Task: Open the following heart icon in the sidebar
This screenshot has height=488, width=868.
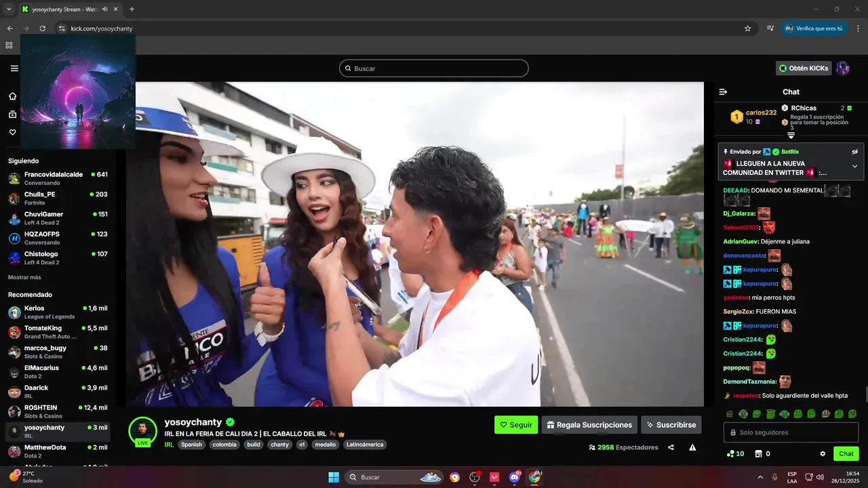Action: [12, 132]
